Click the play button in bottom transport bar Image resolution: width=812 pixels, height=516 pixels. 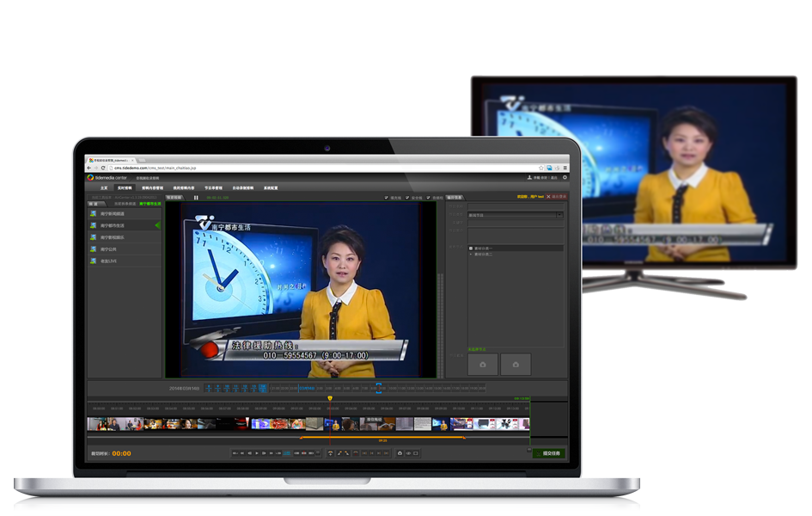pyautogui.click(x=257, y=452)
